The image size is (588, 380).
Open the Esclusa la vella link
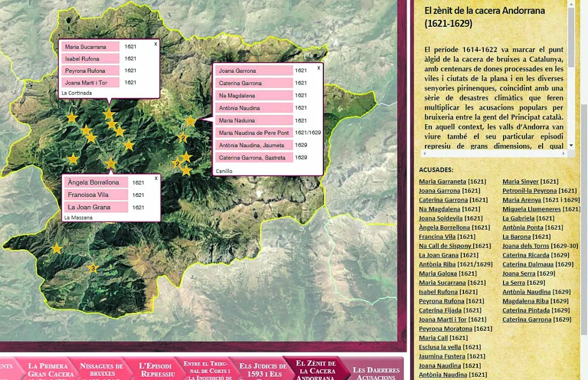pyautogui.click(x=440, y=347)
